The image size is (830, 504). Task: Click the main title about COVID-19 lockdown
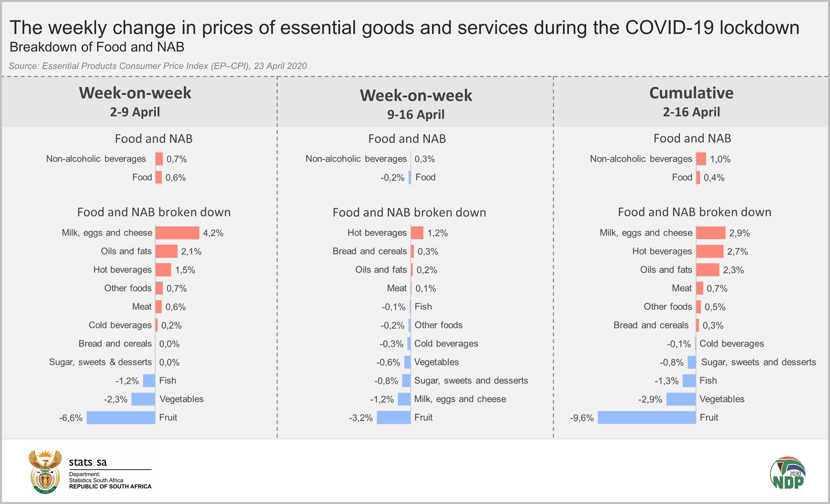pos(404,28)
